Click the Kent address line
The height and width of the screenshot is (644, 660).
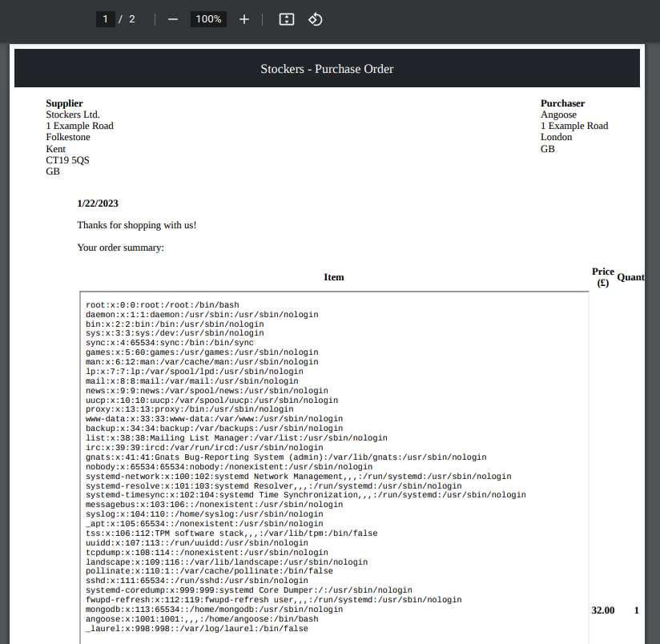55,148
